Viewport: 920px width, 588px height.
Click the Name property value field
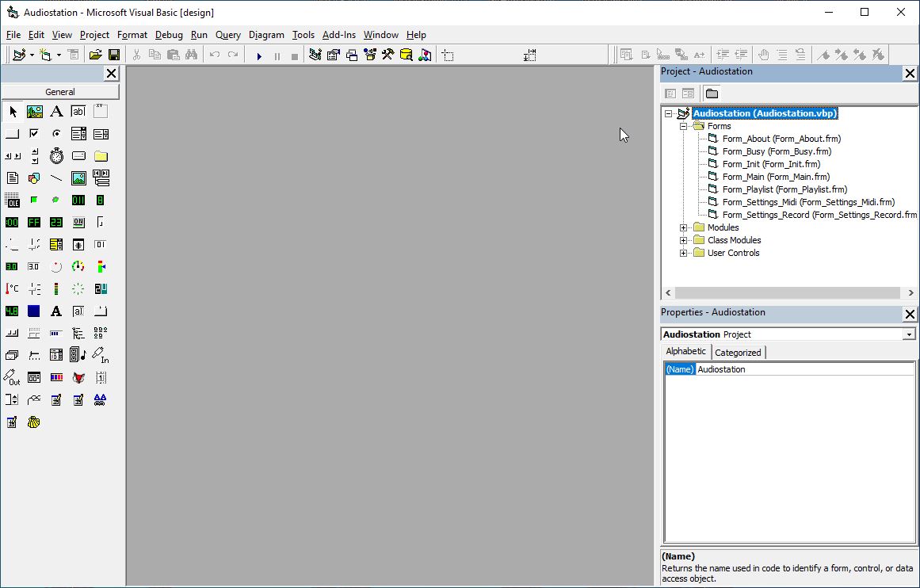click(x=805, y=369)
